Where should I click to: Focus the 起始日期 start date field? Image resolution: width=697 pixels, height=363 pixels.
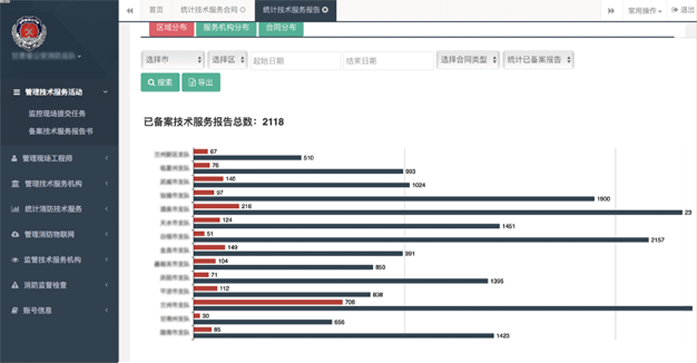coord(296,61)
